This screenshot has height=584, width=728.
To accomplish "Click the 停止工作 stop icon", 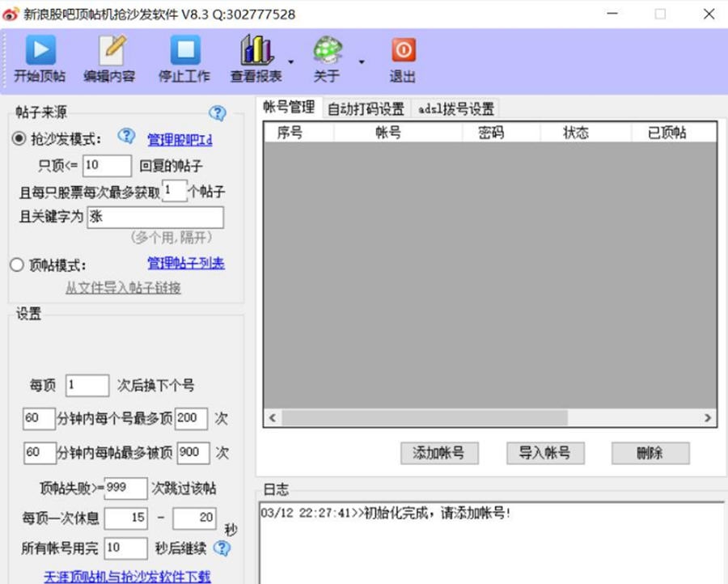I will pos(184,50).
